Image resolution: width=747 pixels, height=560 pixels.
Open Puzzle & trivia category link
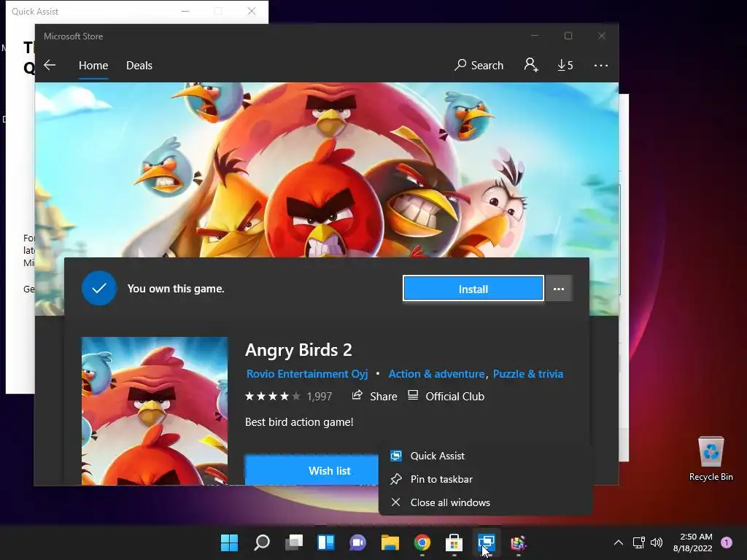(528, 374)
